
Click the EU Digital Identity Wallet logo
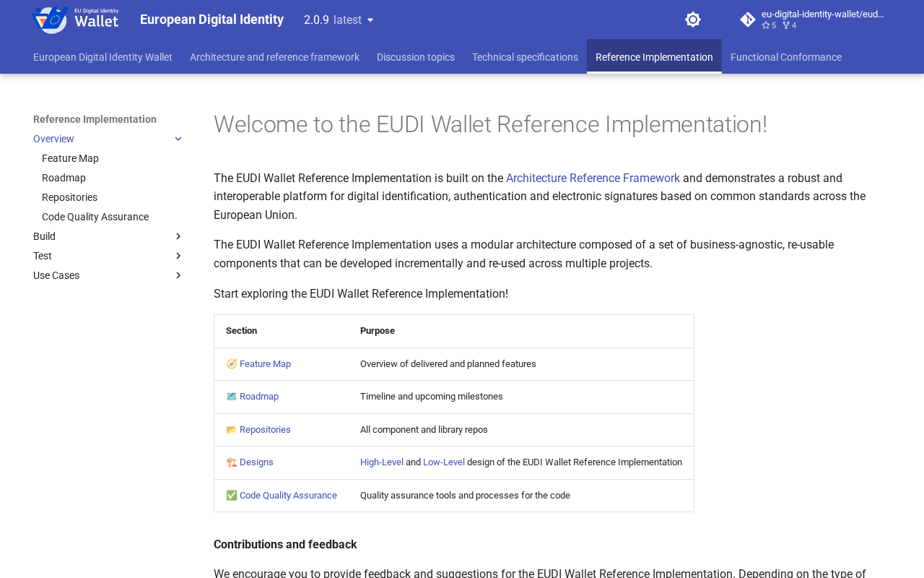(76, 20)
